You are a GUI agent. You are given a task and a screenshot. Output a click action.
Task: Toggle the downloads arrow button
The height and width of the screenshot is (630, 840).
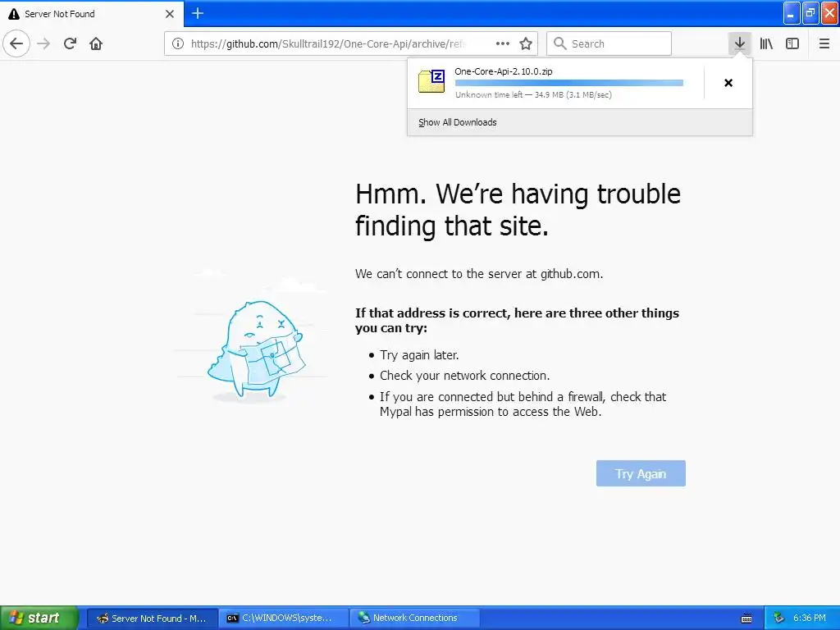[x=740, y=43]
